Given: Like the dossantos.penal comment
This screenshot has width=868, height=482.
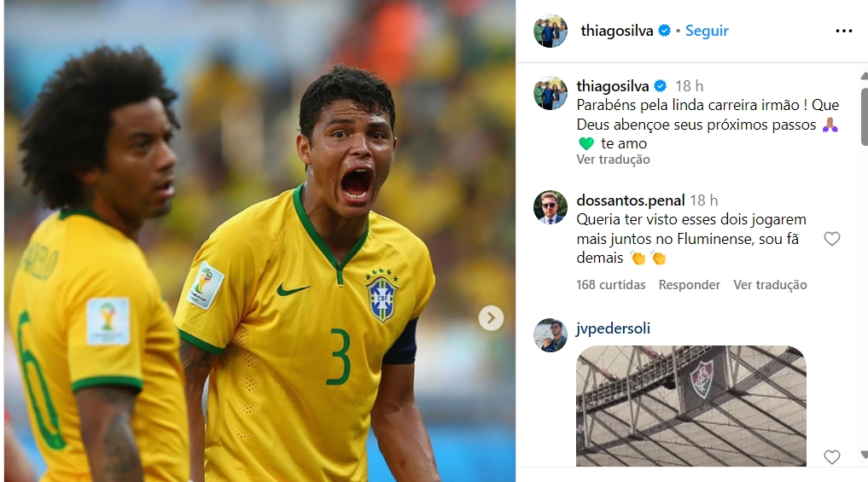Looking at the screenshot, I should coord(831,239).
